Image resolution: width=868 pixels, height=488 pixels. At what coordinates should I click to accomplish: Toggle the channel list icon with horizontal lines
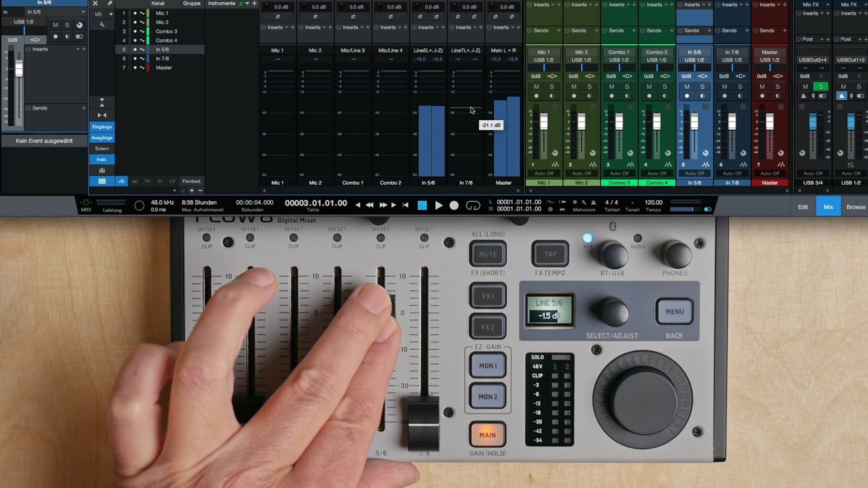[x=102, y=181]
